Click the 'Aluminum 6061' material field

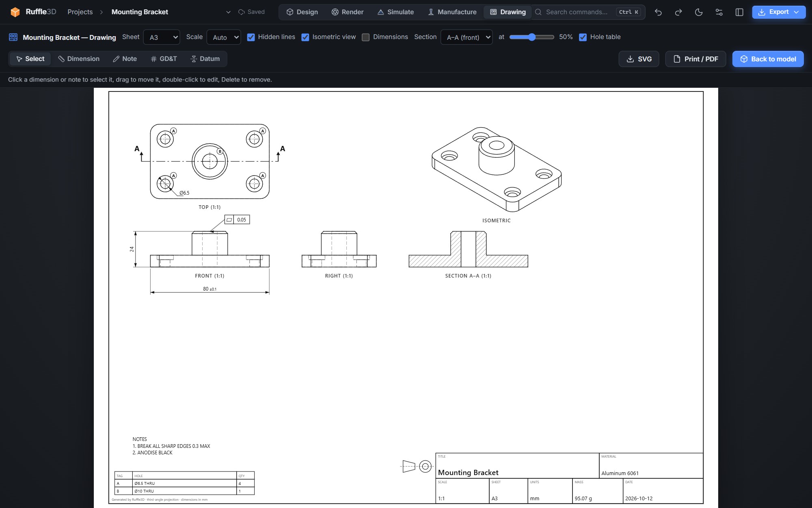620,473
